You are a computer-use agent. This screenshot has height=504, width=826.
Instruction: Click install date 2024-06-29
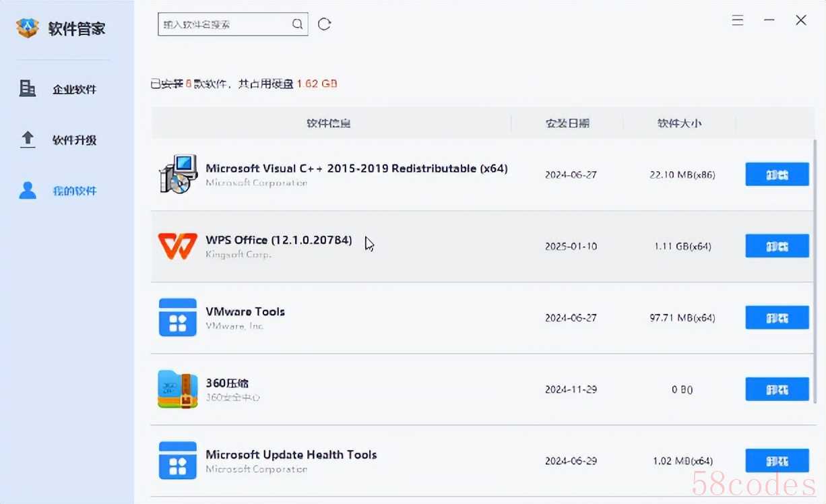tap(571, 461)
